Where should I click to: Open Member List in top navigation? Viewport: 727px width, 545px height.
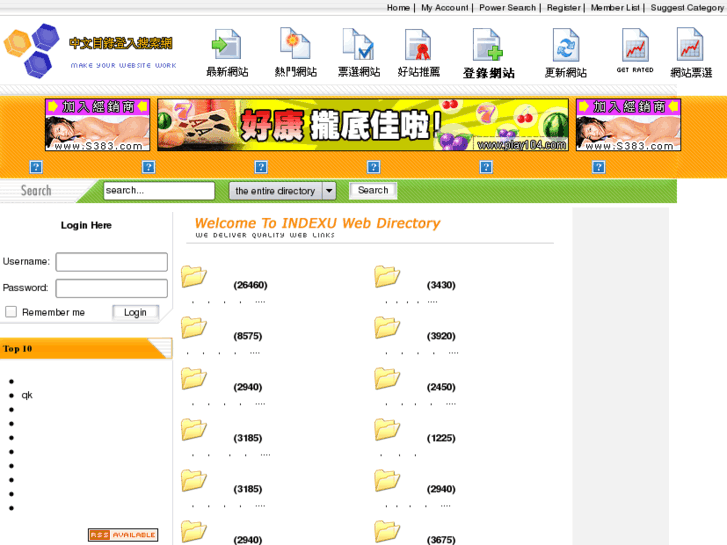coord(615,8)
